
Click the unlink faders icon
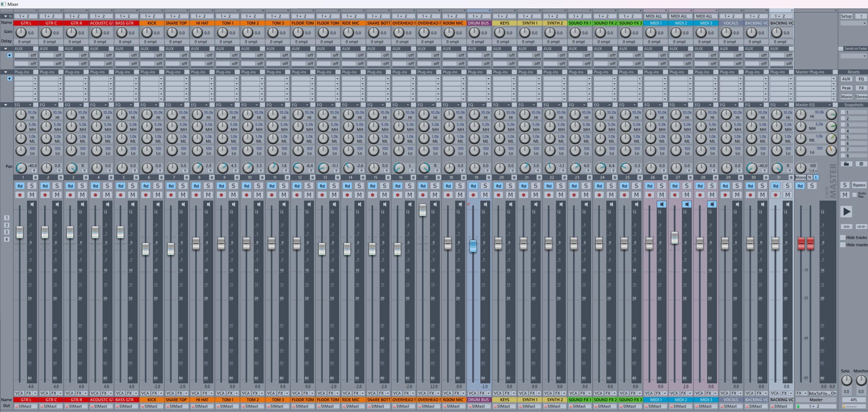point(862,227)
